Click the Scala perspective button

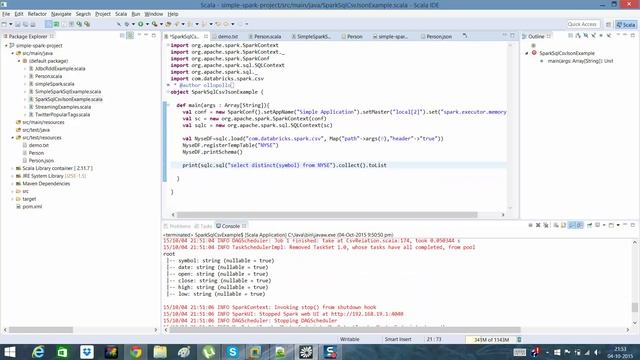click(x=626, y=24)
